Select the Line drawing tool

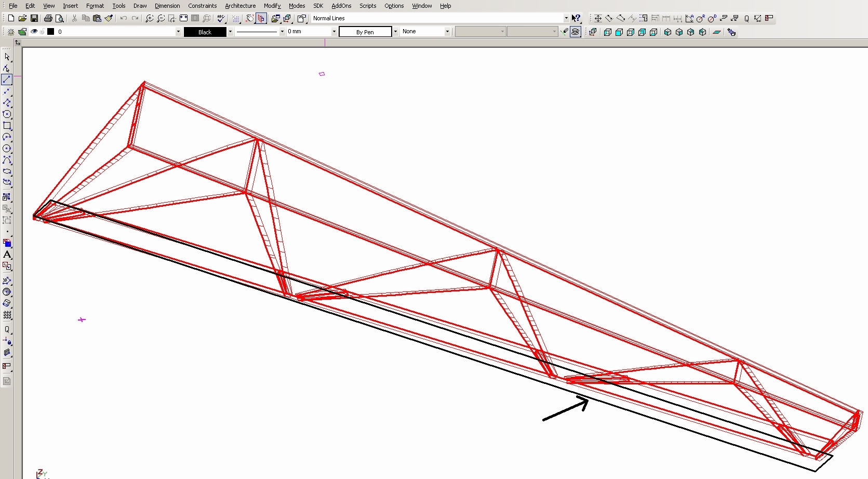[7, 80]
